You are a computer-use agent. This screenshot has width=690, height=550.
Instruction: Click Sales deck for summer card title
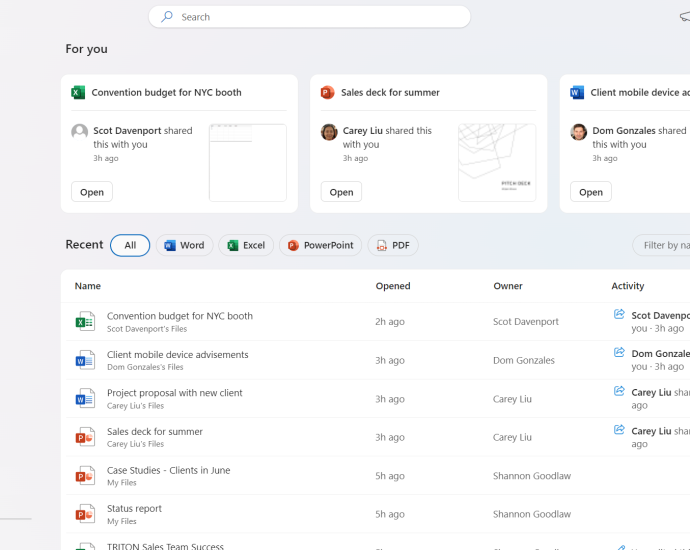(x=390, y=92)
